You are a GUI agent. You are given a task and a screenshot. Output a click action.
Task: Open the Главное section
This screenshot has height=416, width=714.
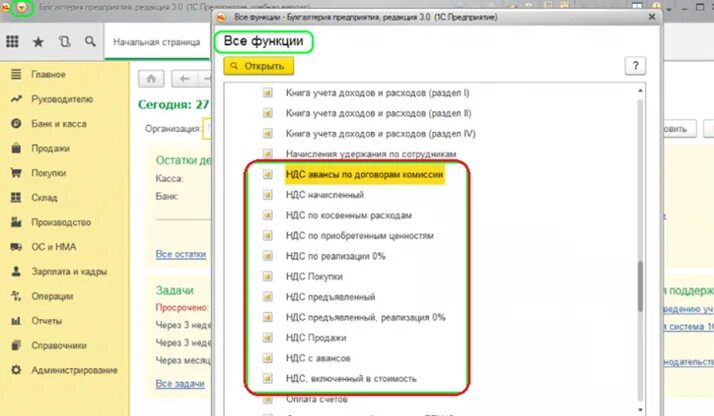coord(48,74)
